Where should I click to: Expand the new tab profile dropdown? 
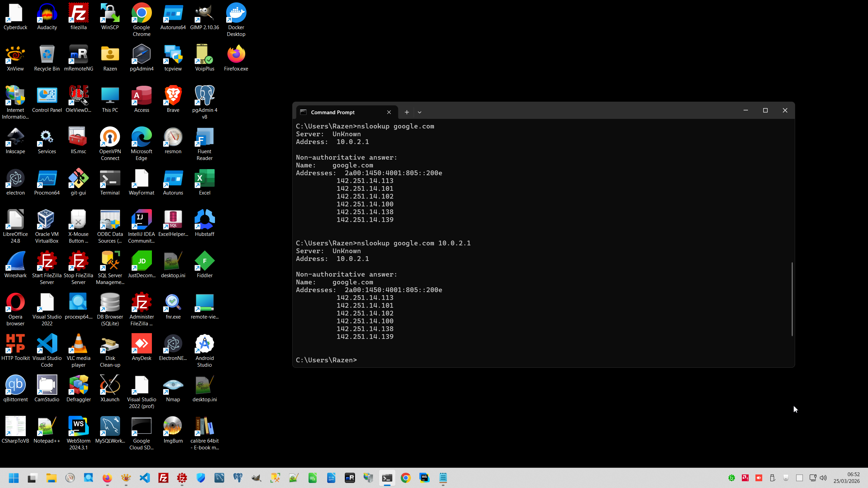click(419, 112)
